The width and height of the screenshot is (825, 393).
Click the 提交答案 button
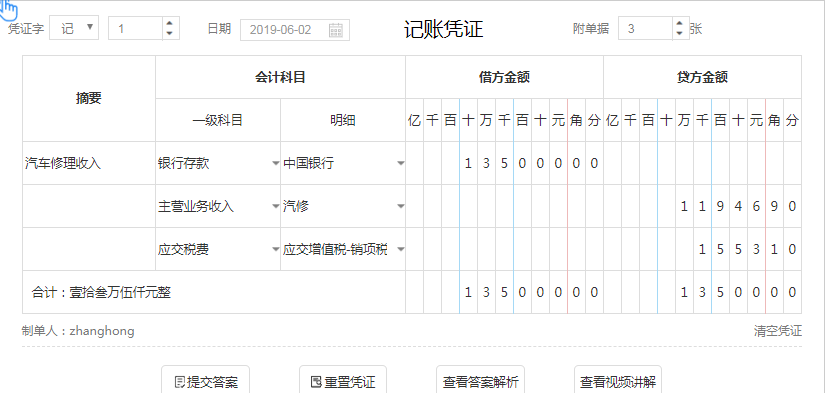(x=205, y=381)
